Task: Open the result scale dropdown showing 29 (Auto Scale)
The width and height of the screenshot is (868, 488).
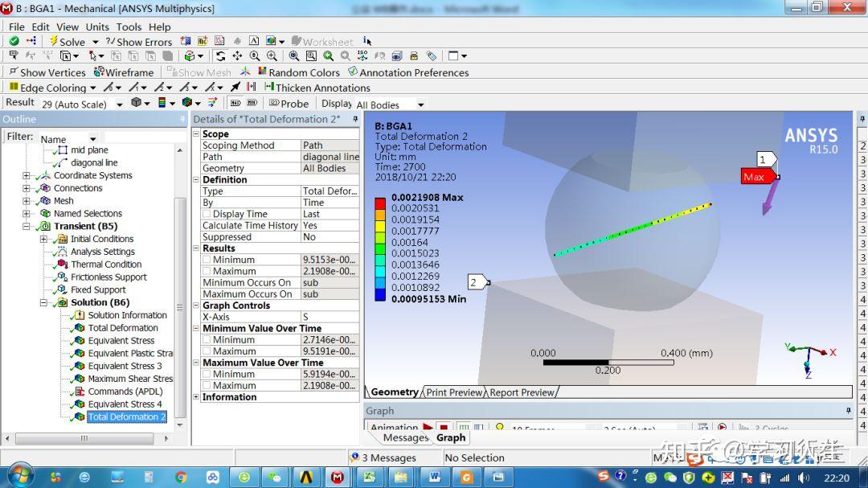Action: click(x=119, y=105)
